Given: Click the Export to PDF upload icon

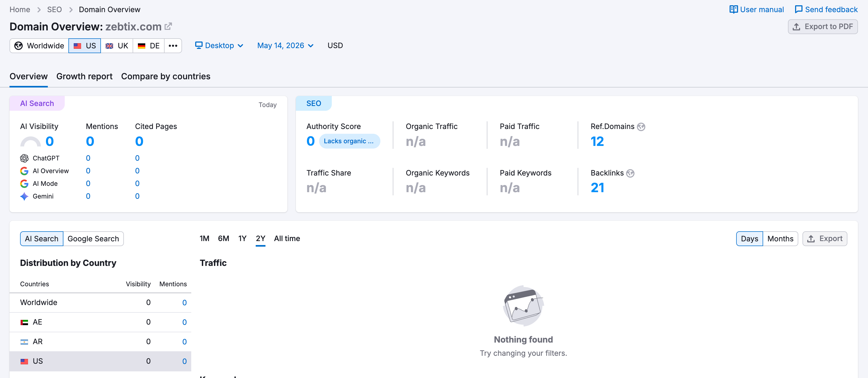Looking at the screenshot, I should tap(796, 27).
